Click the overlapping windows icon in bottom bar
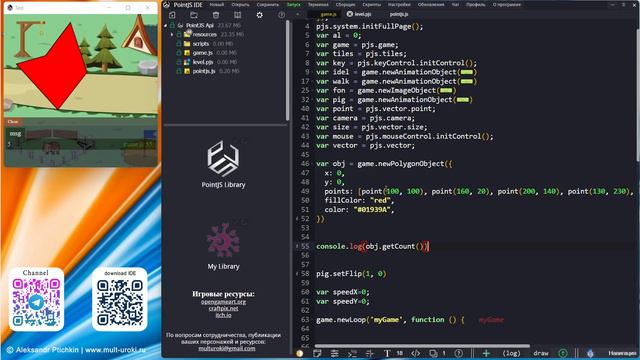This screenshot has height=360, width=640. [433, 353]
